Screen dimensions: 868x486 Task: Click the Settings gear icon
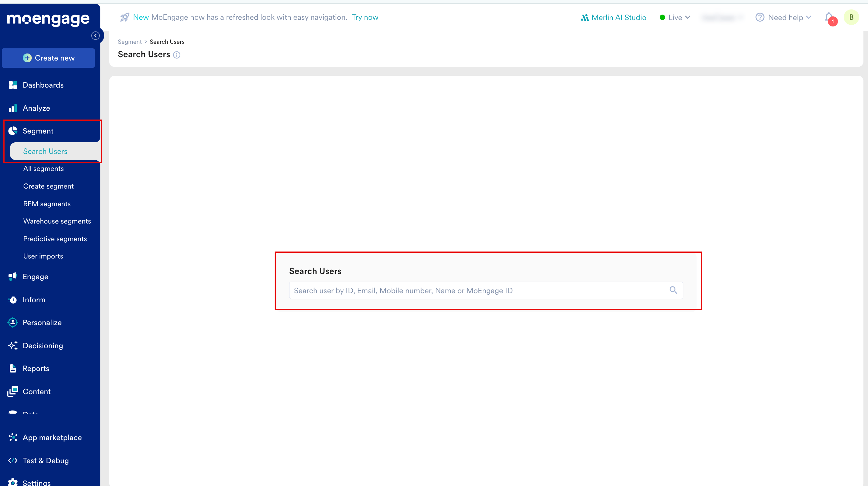tap(13, 482)
